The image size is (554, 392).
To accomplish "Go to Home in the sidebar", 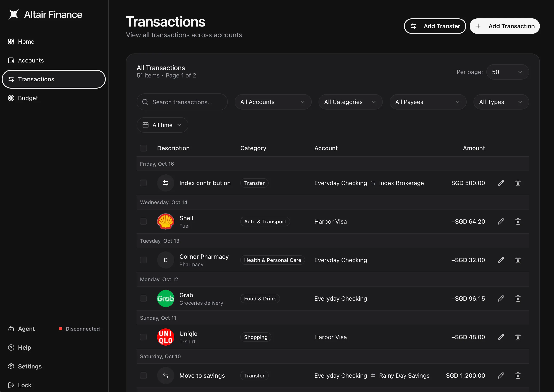I will pyautogui.click(x=54, y=42).
